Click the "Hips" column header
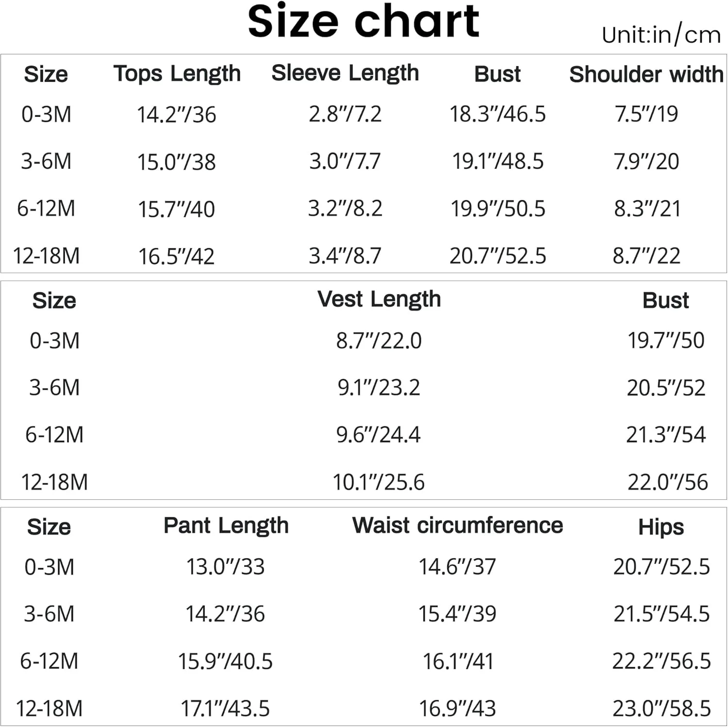 [661, 527]
